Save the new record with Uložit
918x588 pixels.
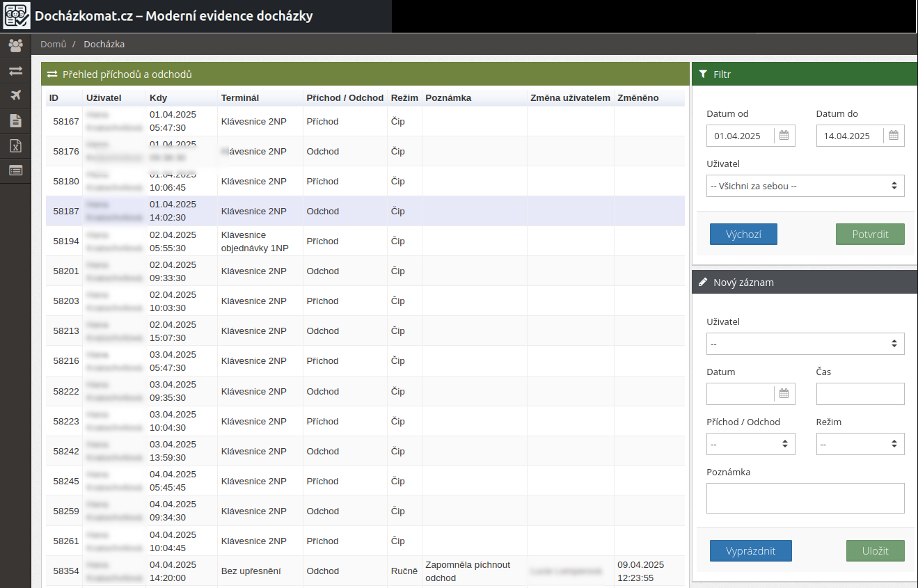[x=876, y=551]
